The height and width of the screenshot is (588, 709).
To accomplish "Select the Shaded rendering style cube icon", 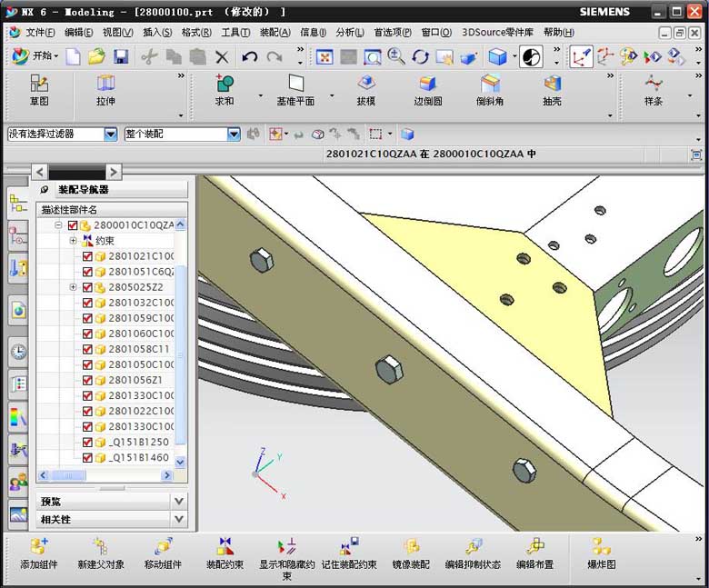I will point(498,57).
